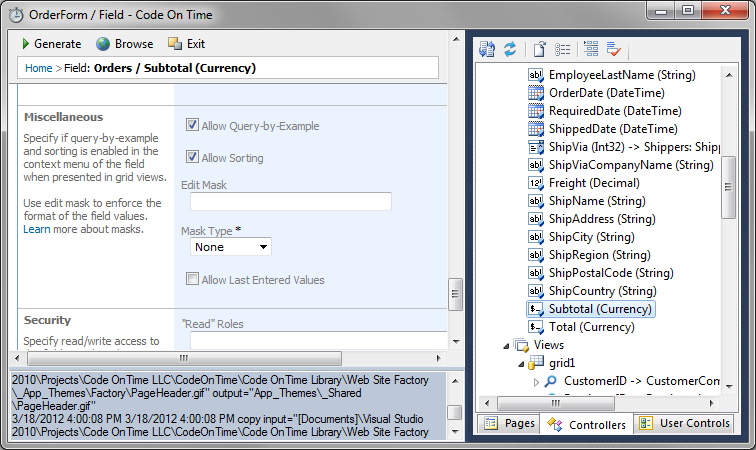Expand the CustomerID tree node
The height and width of the screenshot is (450, 756).
pos(536,382)
